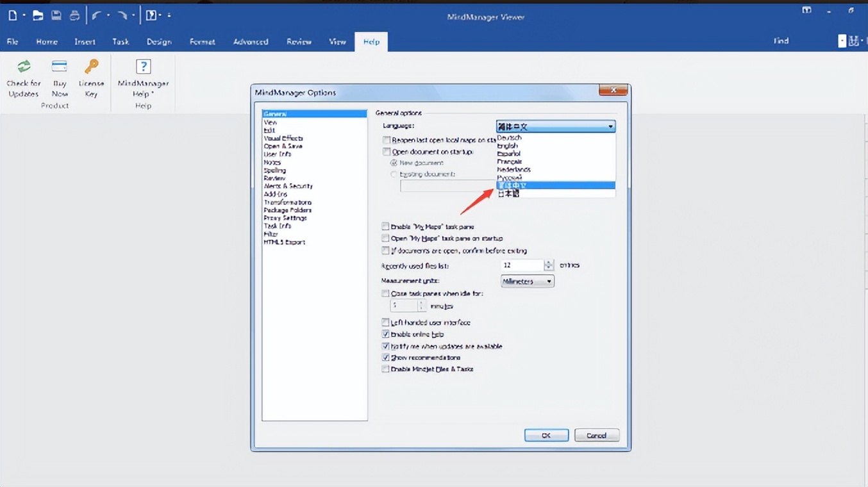The height and width of the screenshot is (487, 868).
Task: Collapse the Language dropdown arrow
Action: [x=610, y=127]
